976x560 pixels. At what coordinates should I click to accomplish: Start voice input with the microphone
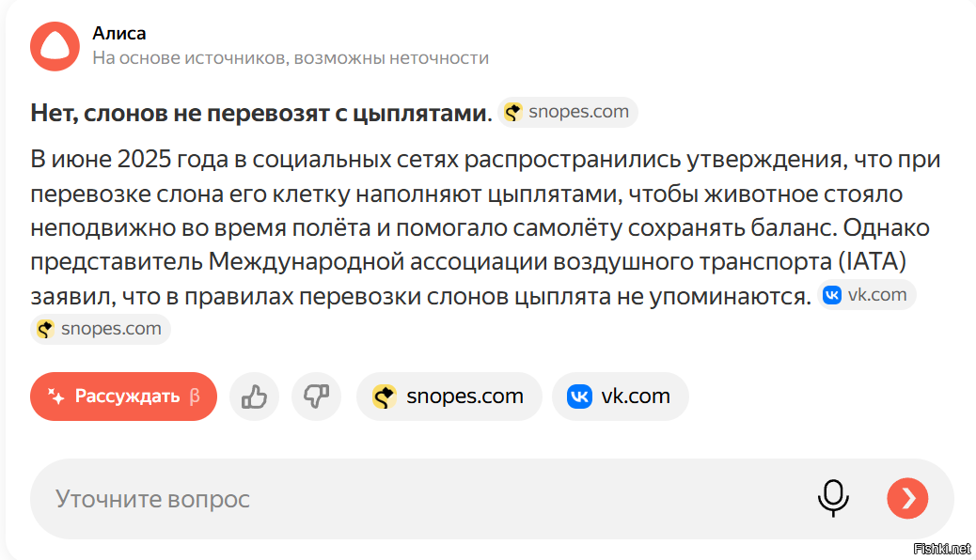(833, 498)
